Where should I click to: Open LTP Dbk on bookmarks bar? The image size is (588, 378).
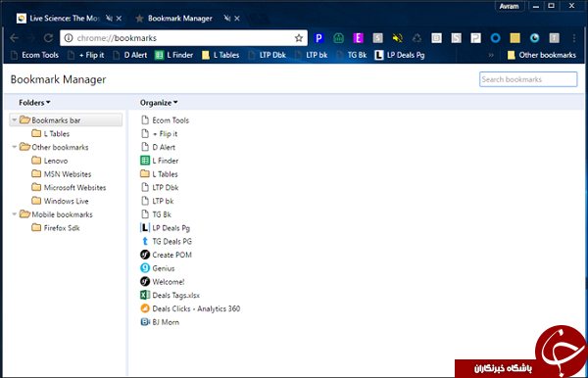(268, 55)
